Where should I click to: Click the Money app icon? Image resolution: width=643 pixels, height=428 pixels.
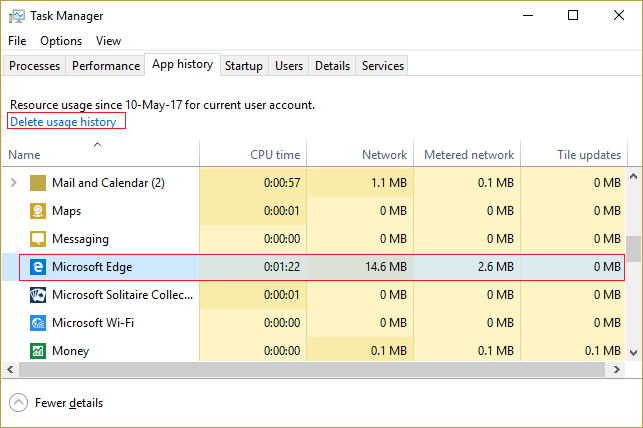click(x=38, y=351)
